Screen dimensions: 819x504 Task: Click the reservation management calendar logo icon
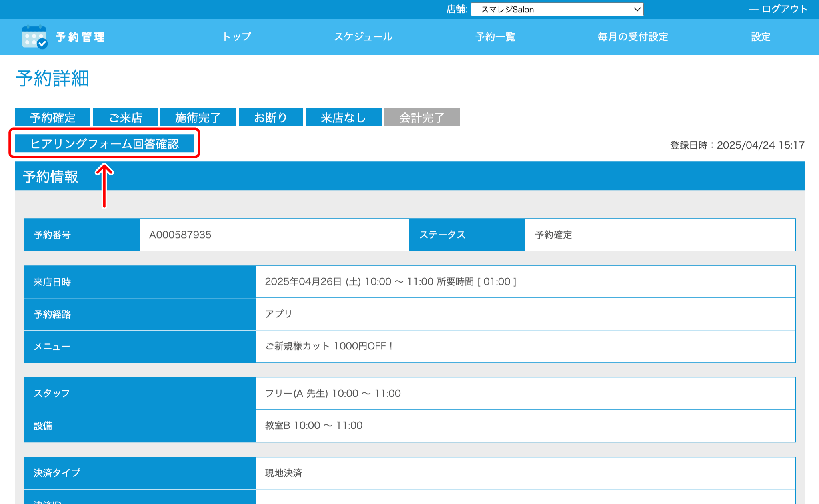click(34, 37)
